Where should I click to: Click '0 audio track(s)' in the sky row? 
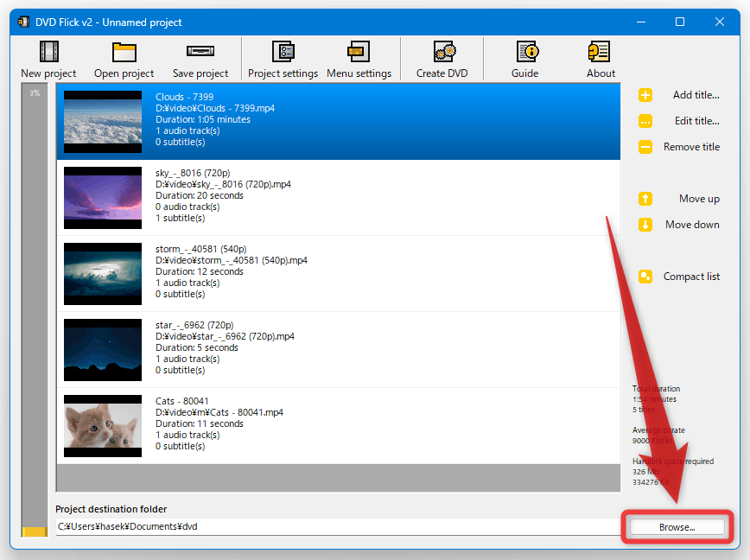click(187, 207)
